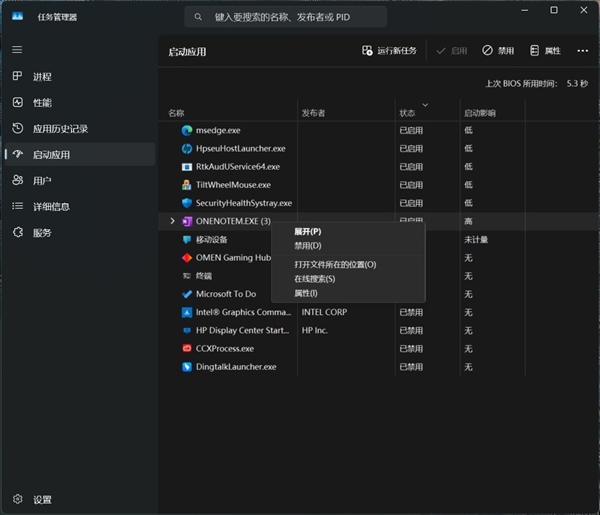Screen dimensions: 600x515
Task: Open the 用户 (Users) page
Action: 42,180
